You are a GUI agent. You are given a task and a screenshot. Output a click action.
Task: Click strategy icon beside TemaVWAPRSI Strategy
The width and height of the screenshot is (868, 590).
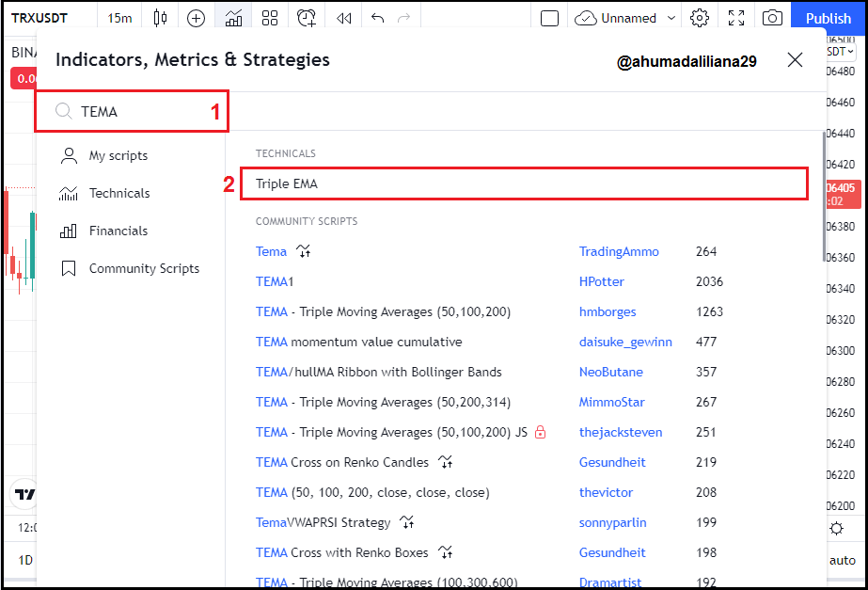[x=407, y=522]
